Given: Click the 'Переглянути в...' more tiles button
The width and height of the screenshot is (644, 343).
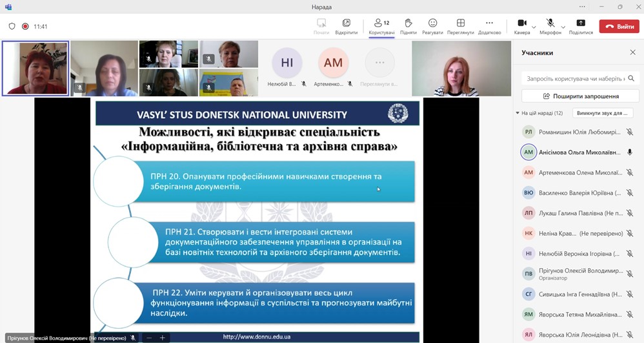Looking at the screenshot, I should tap(379, 63).
